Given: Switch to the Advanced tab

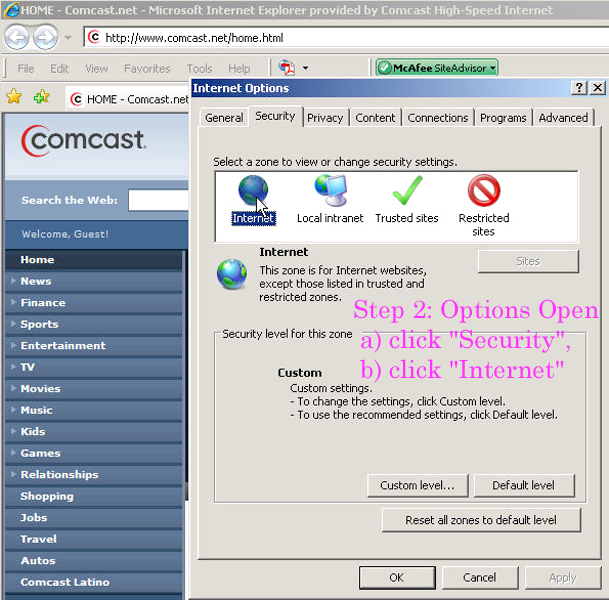Looking at the screenshot, I should [x=563, y=118].
